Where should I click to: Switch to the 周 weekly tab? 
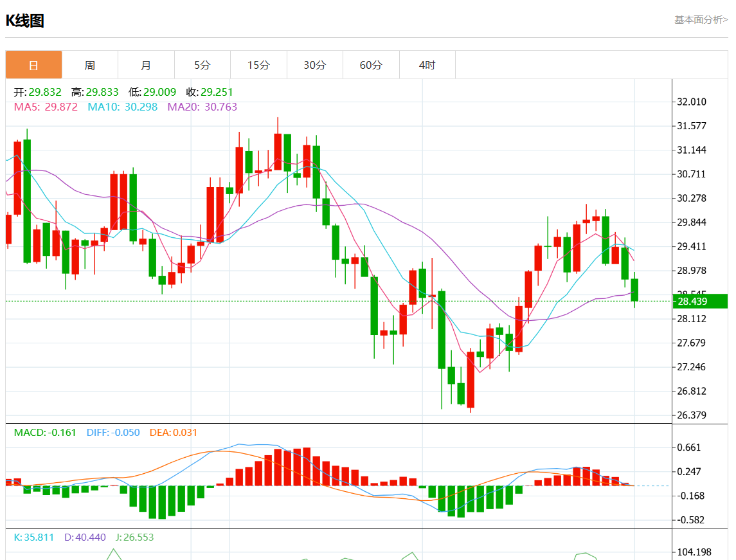(x=90, y=65)
